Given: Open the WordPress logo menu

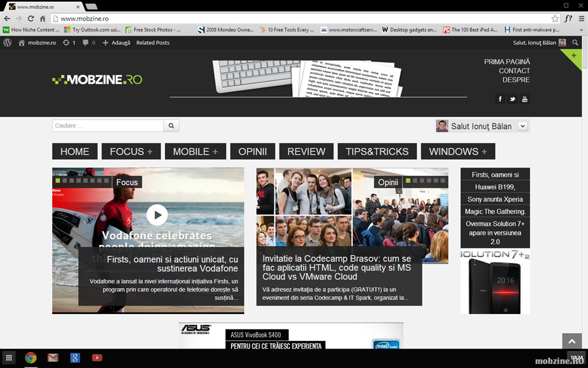Looking at the screenshot, I should [x=7, y=43].
